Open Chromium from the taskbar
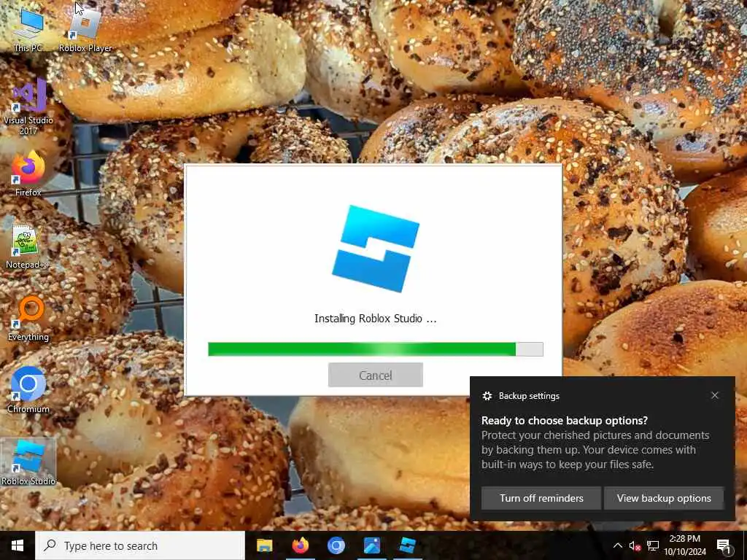 point(336,545)
